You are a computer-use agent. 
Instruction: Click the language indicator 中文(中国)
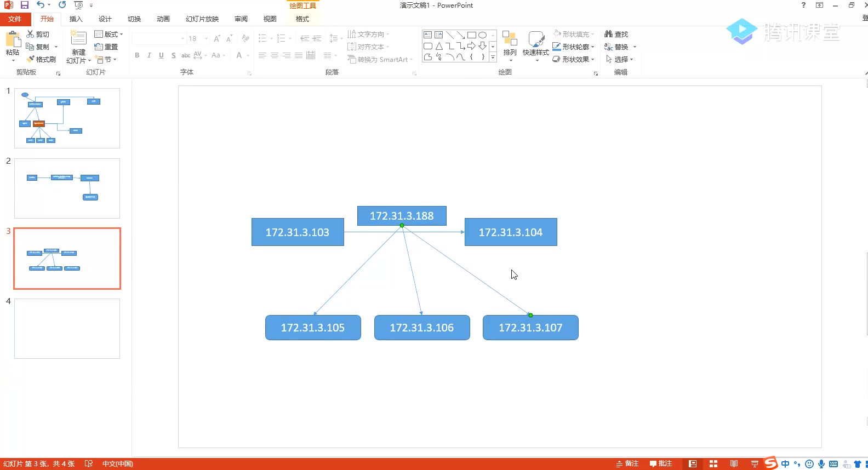[118, 463]
